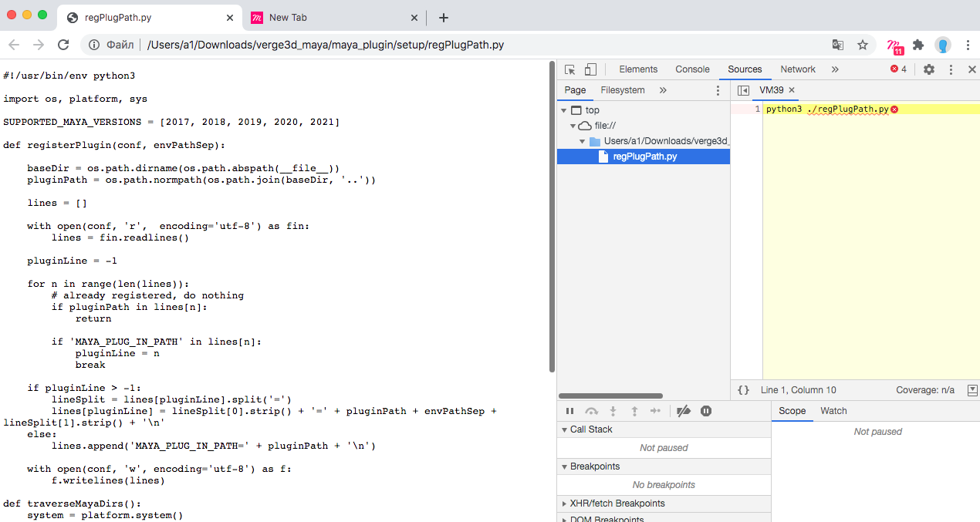Open the Chrome extensions puzzle icon
This screenshot has height=522, width=980.
coord(918,45)
